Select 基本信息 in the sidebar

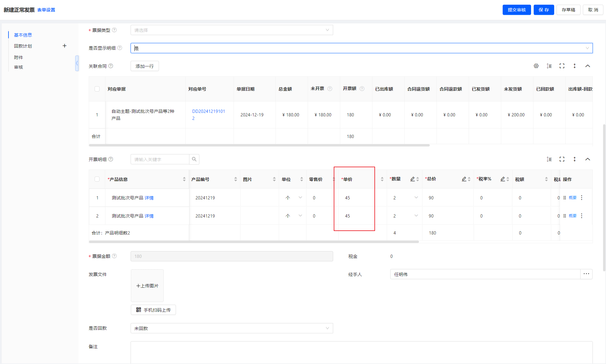pyautogui.click(x=23, y=35)
